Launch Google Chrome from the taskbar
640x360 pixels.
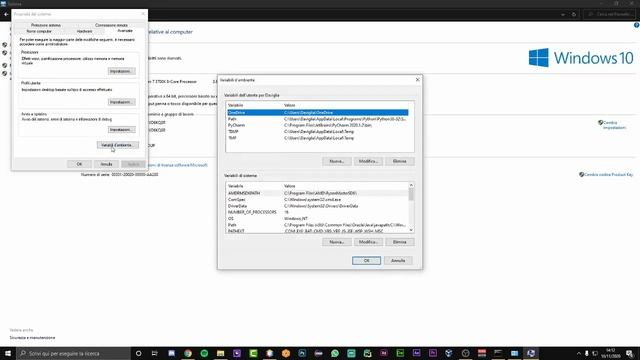188,353
